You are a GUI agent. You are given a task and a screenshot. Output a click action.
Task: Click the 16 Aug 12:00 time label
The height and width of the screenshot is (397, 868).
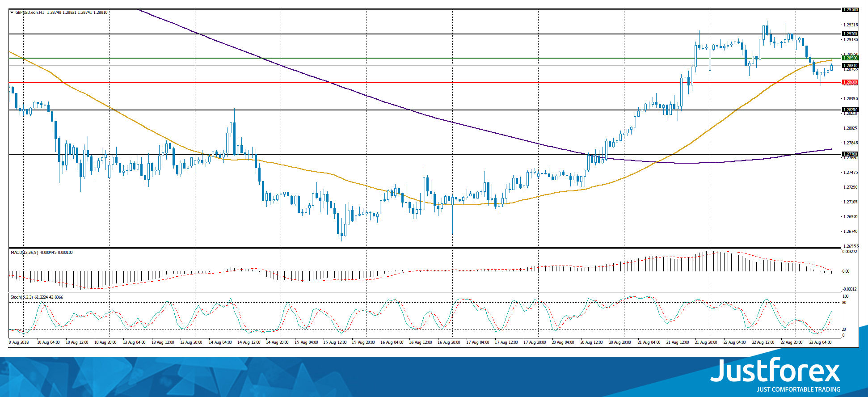point(420,342)
